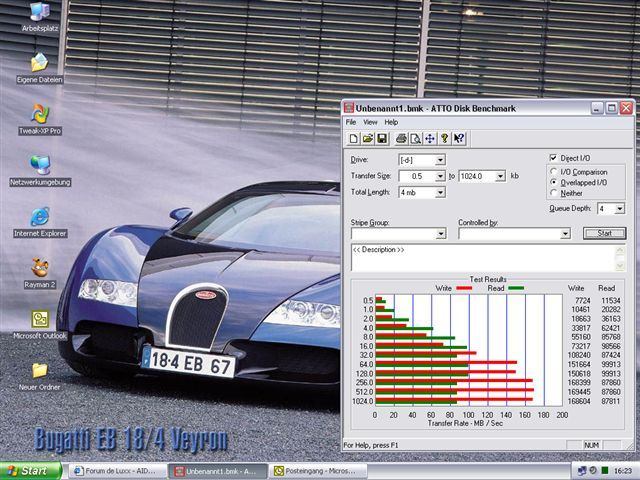Screen dimensions: 640x480
Task: Click the write value 151664
Action: pyautogui.click(x=579, y=364)
